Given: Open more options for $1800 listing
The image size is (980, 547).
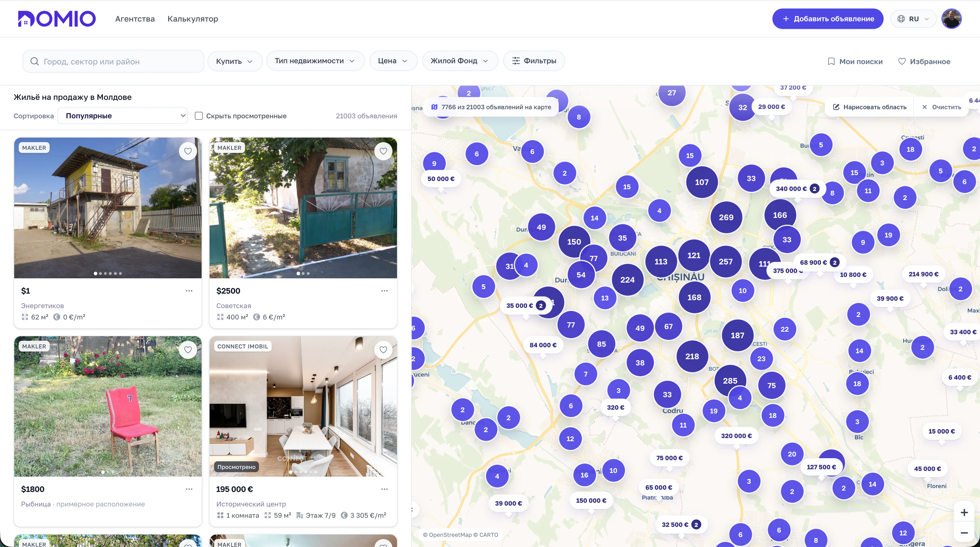Looking at the screenshot, I should pos(189,489).
